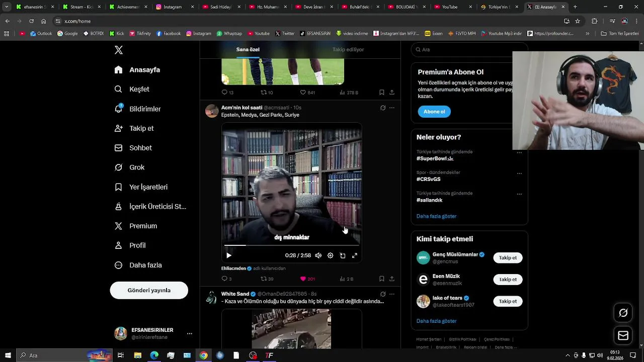644x362 pixels.
Task: Open EFSANESİRİNLER account options menu
Action: point(190,333)
